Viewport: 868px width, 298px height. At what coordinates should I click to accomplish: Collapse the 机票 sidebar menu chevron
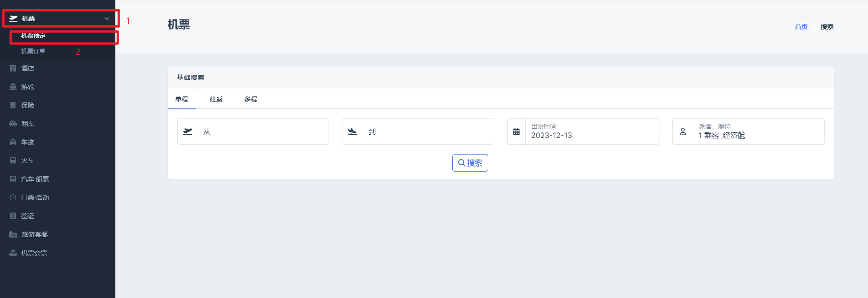click(107, 18)
